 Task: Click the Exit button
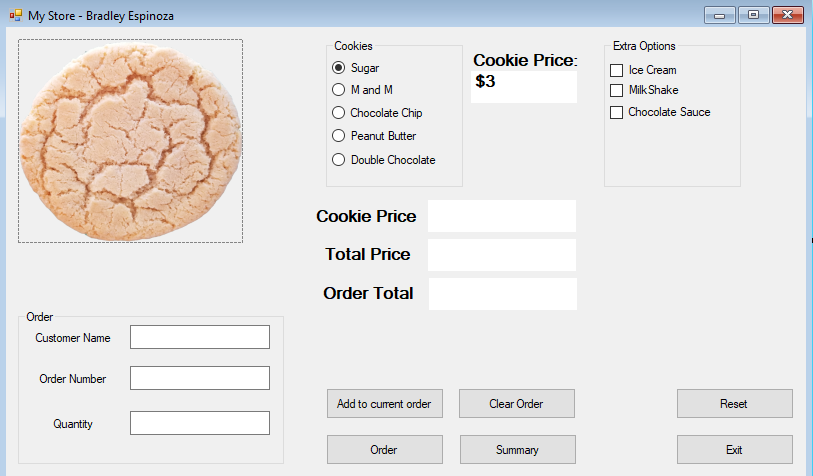[x=734, y=450]
